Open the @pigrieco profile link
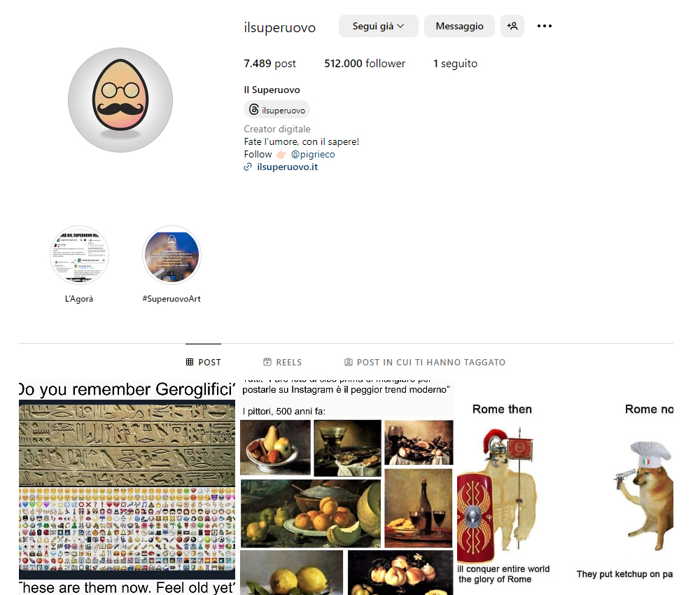Viewport: 700px width, 595px height. (312, 155)
